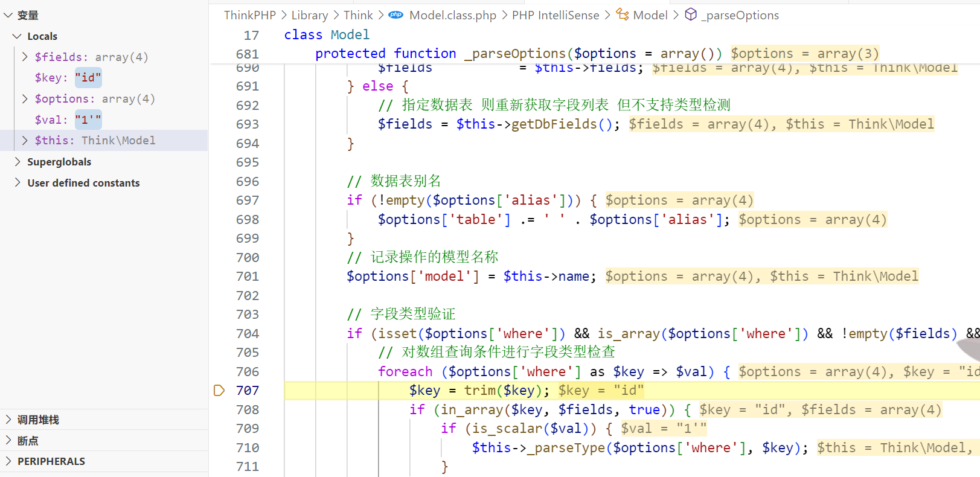Select the $key variable value "id"

tap(88, 78)
